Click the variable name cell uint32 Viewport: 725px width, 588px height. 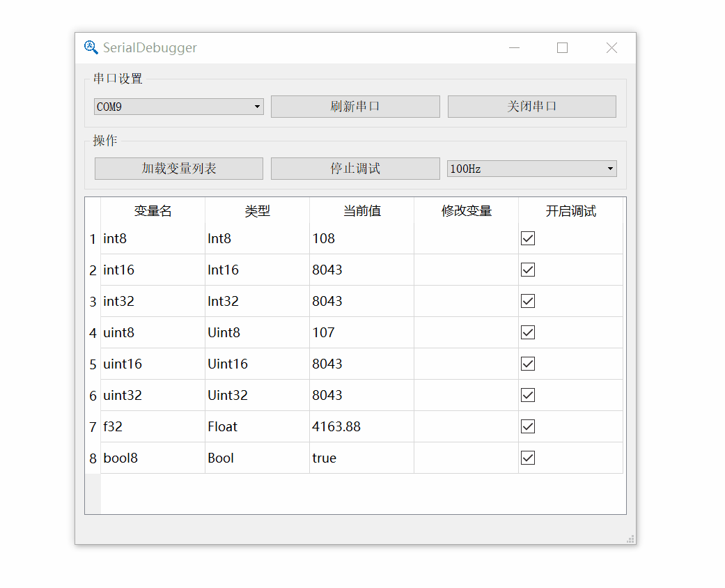pos(153,395)
